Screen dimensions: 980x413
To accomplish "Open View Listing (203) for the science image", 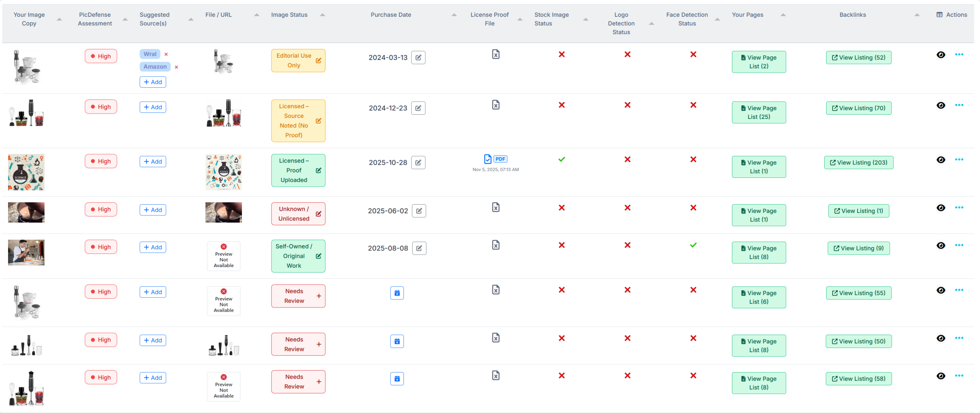I will (x=859, y=162).
